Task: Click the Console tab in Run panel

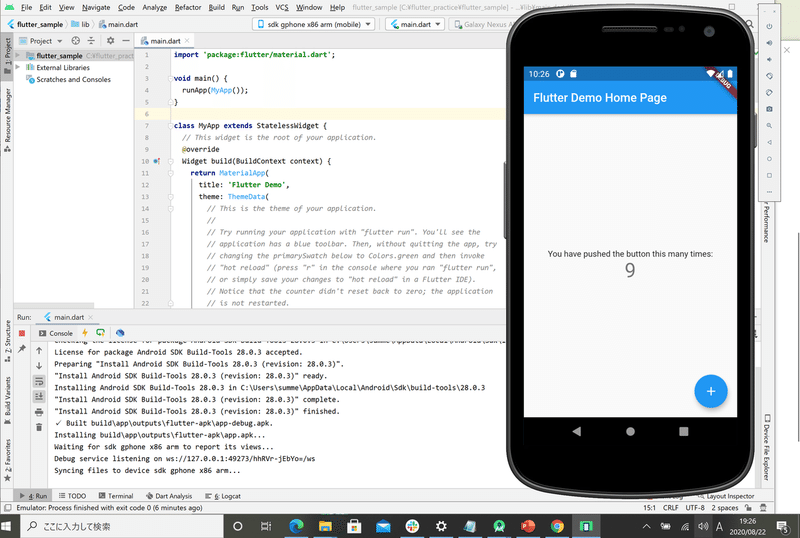Action: click(56, 333)
